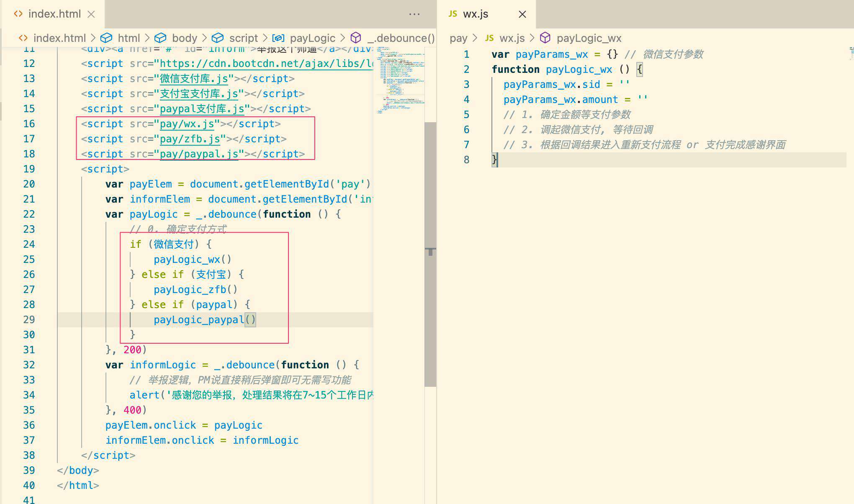This screenshot has height=504, width=854.
Task: Expand the chevron after index.html breadcrumb
Action: coord(93,38)
